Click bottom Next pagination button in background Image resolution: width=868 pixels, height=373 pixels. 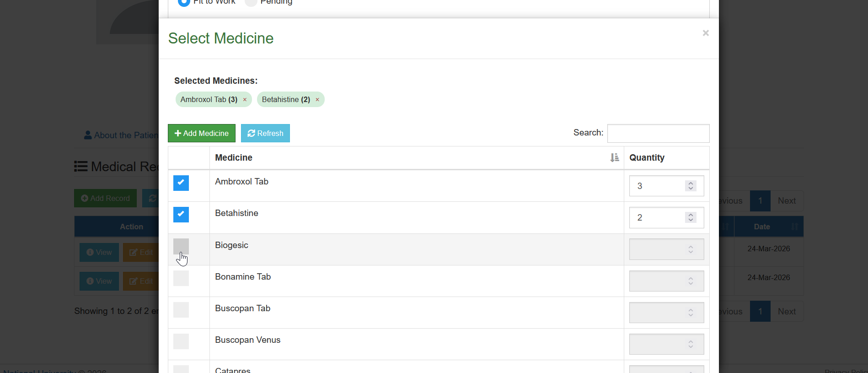[x=787, y=312]
